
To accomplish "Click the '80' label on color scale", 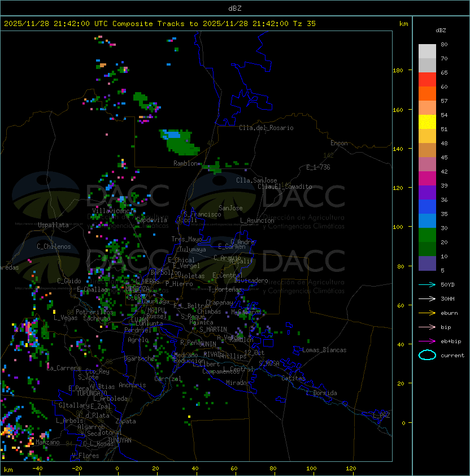I will tap(444, 44).
